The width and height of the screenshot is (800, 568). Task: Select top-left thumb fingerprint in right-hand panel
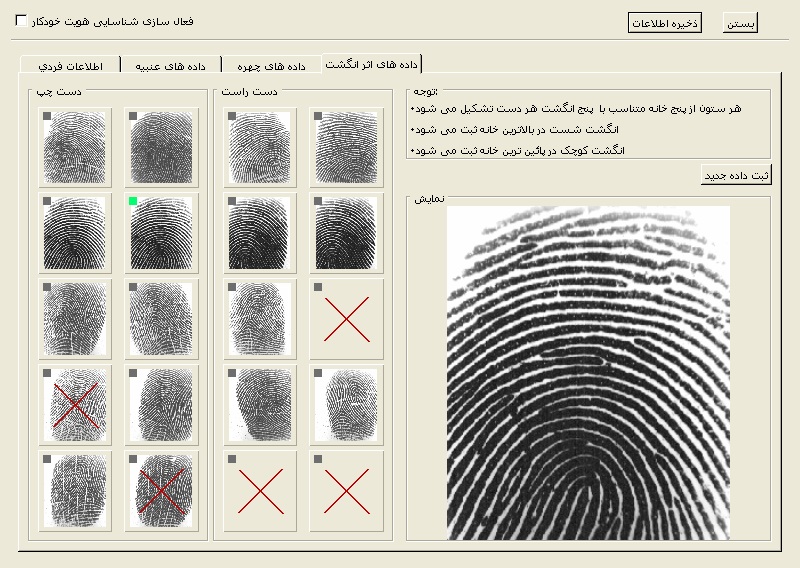coord(260,147)
